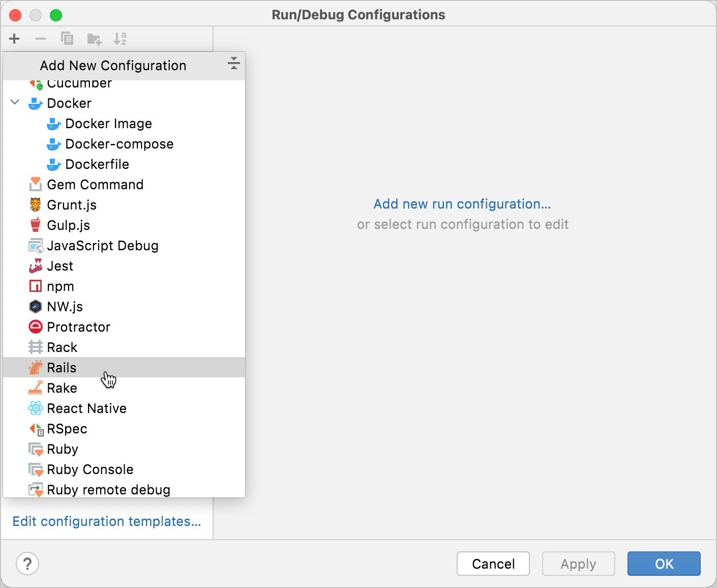This screenshot has width=717, height=588.
Task: Click the Ruby Console icon
Action: 36,469
